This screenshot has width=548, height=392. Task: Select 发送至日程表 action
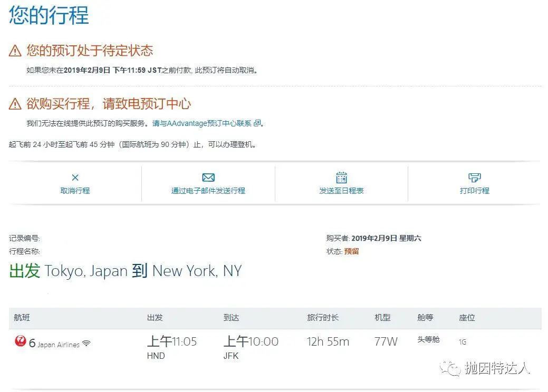click(341, 191)
